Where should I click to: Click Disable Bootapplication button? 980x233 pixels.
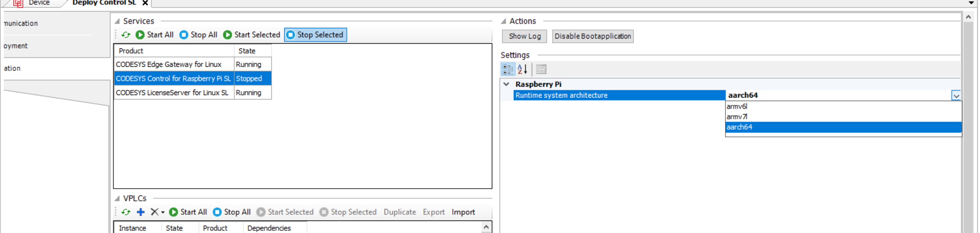point(593,36)
